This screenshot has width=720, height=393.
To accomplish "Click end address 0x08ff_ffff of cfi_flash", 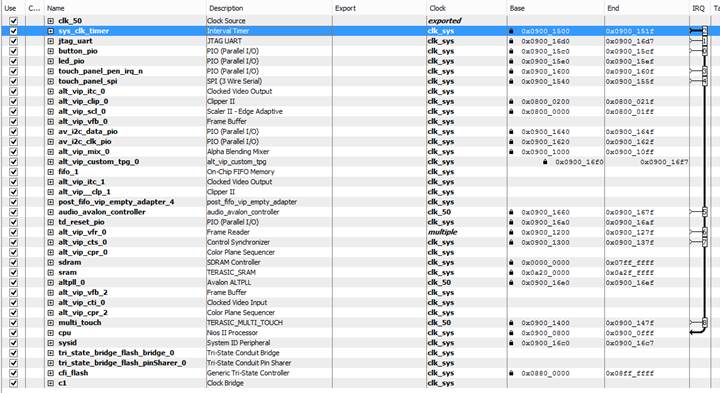I will [x=630, y=373].
